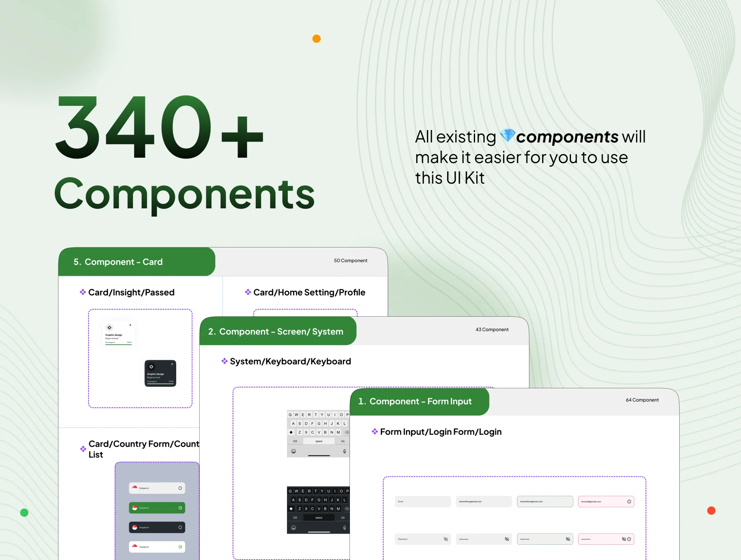Click the 'System/Keyboard/Keyboard' heading
The width and height of the screenshot is (741, 560).
click(290, 362)
